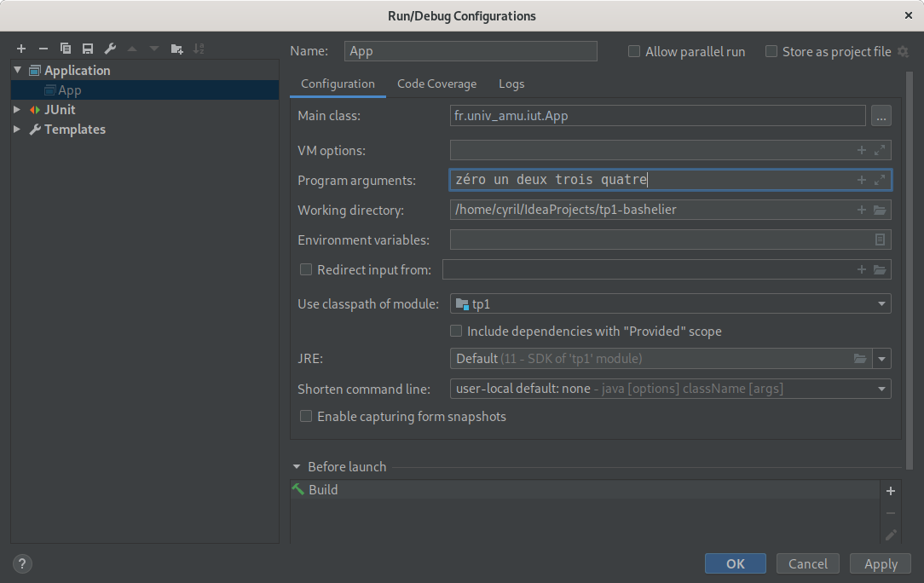Open help with question mark button

pos(22,564)
